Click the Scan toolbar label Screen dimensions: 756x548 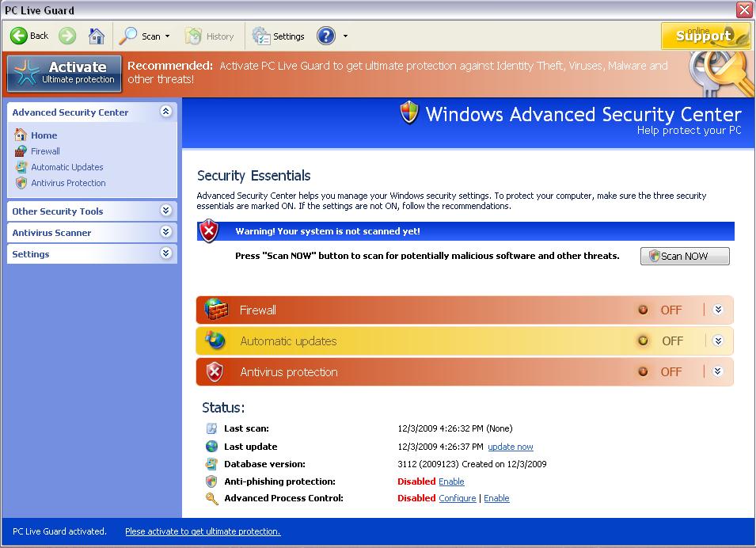[151, 36]
